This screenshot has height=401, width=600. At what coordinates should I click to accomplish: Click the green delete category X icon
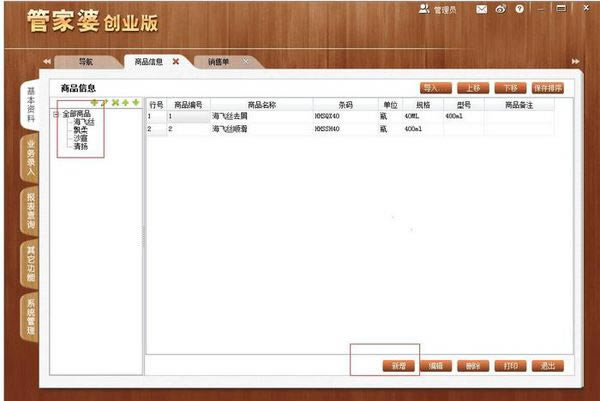pyautogui.click(x=114, y=102)
